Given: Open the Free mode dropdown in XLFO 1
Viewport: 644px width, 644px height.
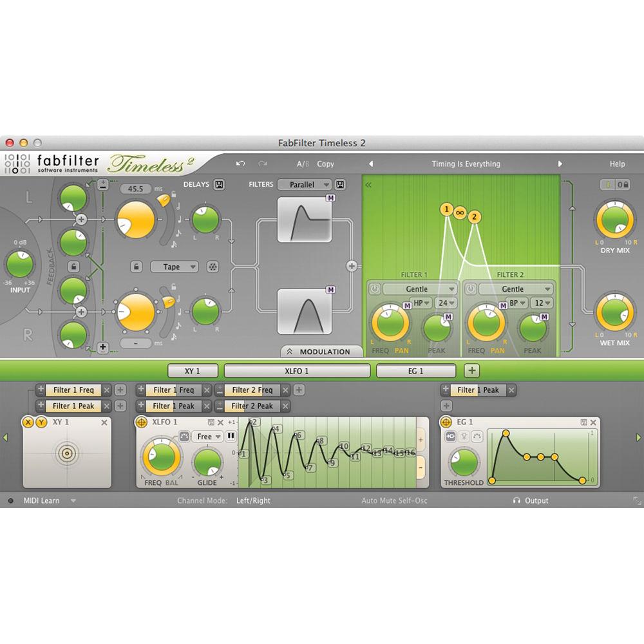Looking at the screenshot, I should coord(207,437).
